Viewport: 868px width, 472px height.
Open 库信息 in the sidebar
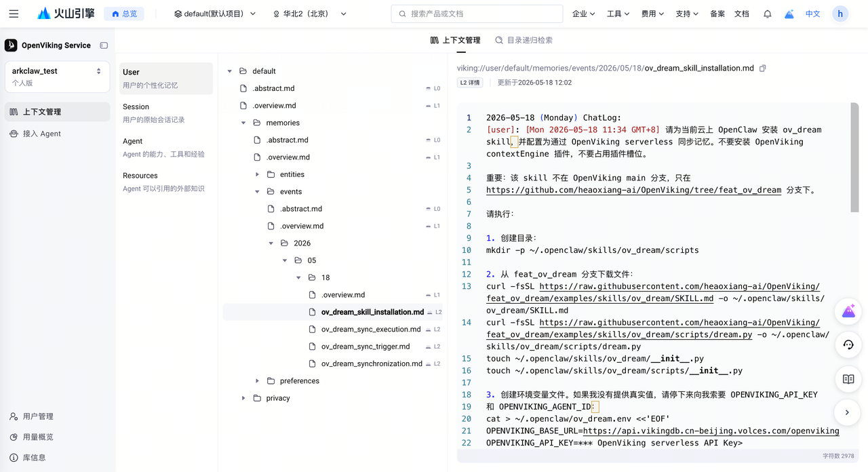coord(28,458)
